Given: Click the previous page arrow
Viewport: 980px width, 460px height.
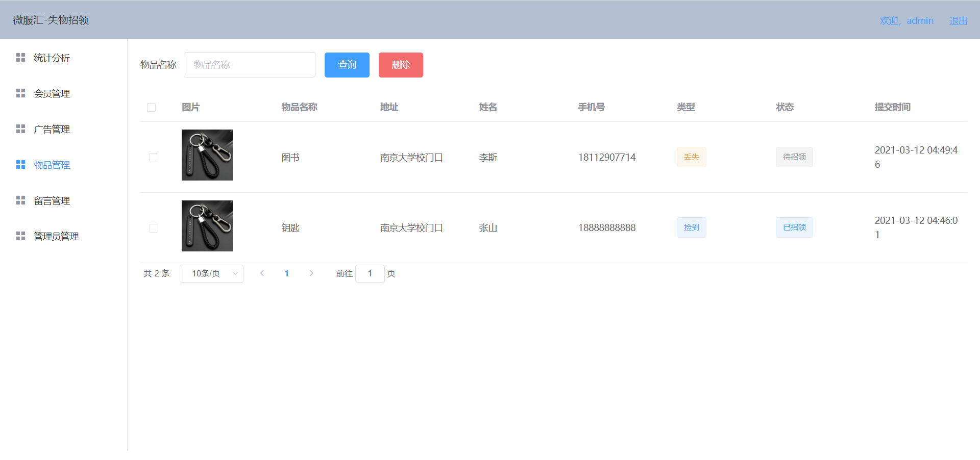Looking at the screenshot, I should coord(262,273).
